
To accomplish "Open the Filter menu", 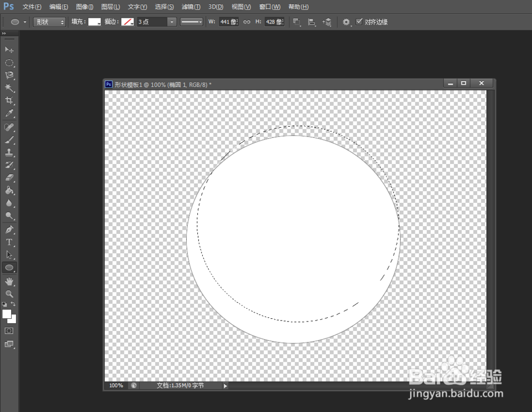I will tap(191, 7).
